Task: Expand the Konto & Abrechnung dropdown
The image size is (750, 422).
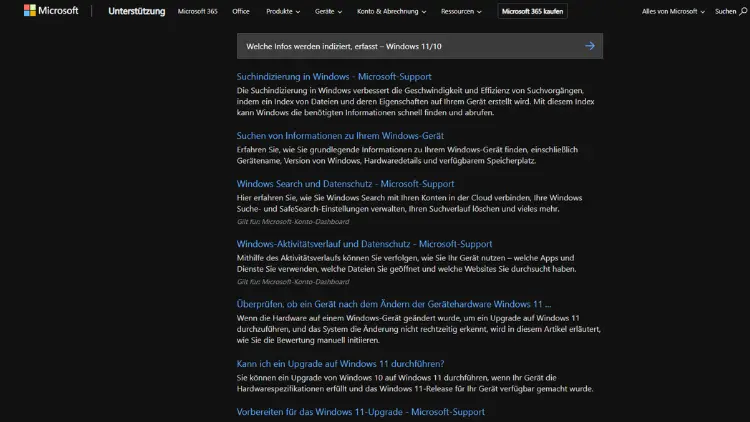Action: pos(391,11)
